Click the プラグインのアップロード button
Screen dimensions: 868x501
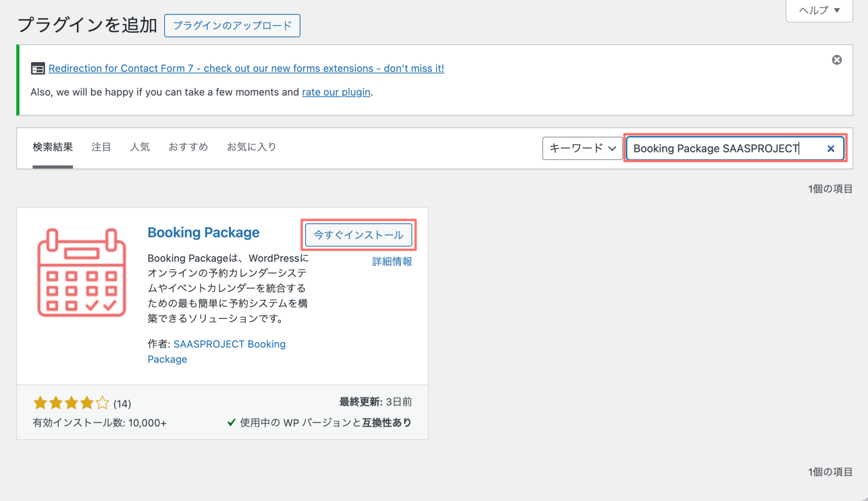tap(232, 25)
